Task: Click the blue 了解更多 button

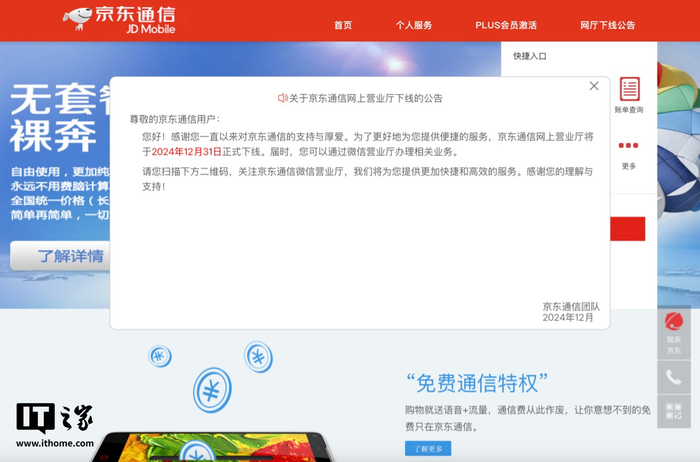Action: pyautogui.click(x=428, y=449)
